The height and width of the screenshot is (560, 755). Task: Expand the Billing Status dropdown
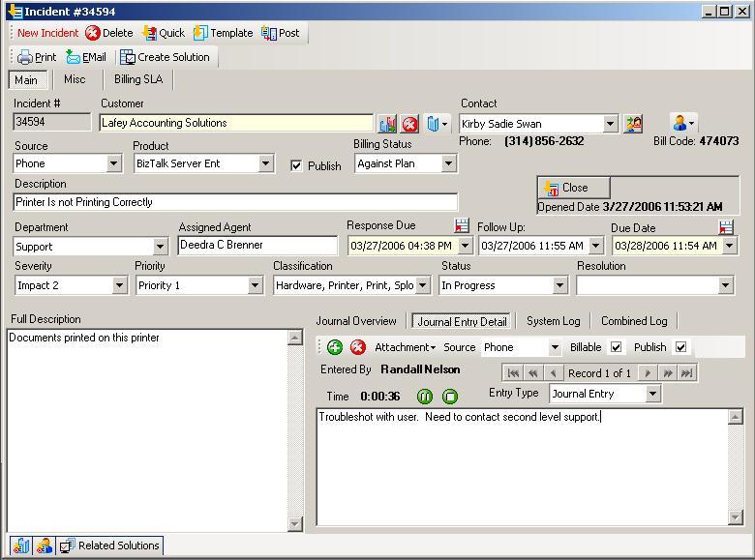point(448,163)
